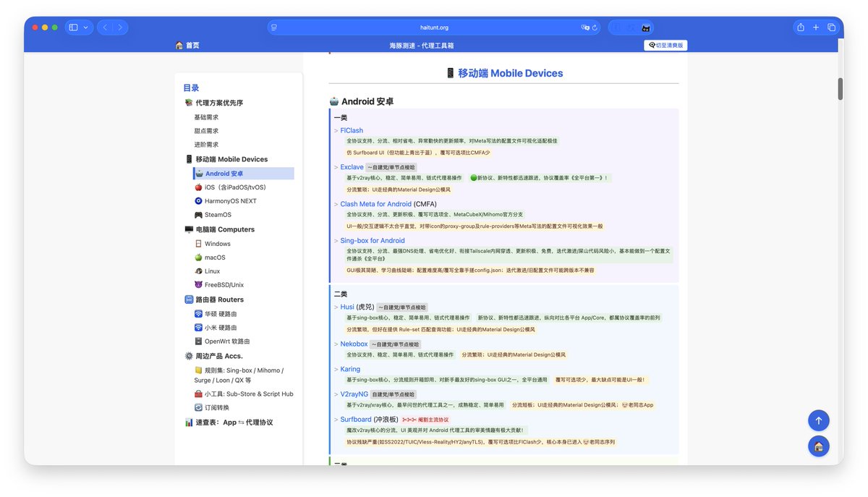Click the apple icon beside iOS entry

(198, 187)
